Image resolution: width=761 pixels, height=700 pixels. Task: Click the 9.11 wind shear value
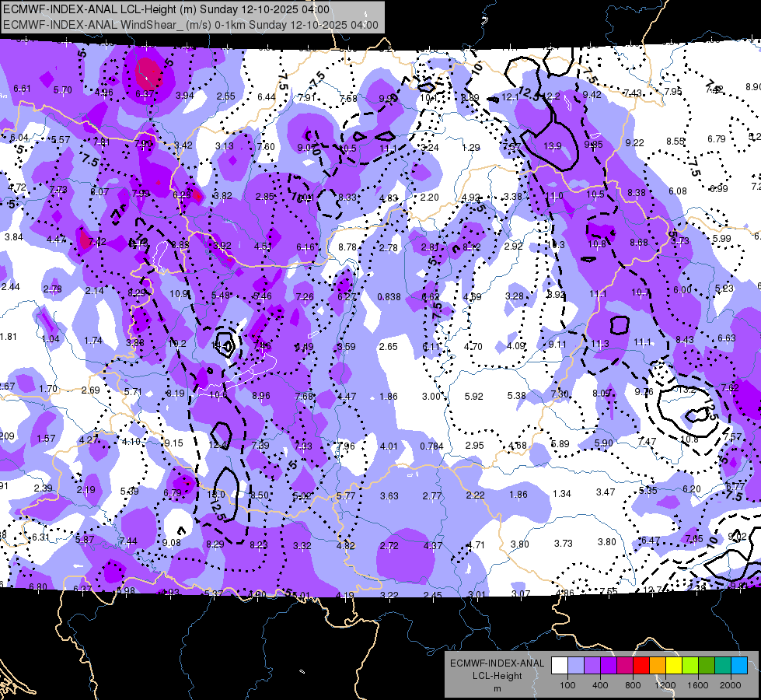(x=557, y=345)
